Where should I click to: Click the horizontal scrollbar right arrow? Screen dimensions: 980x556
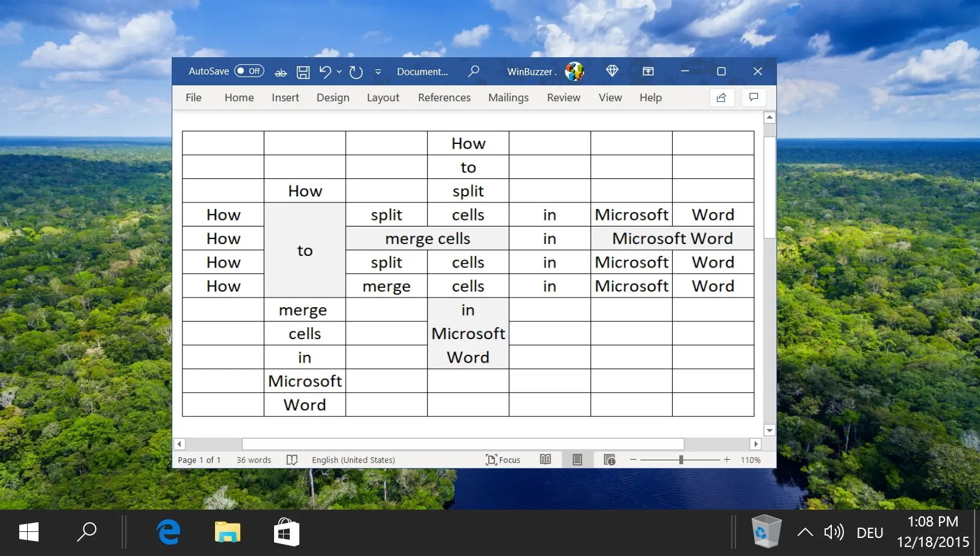(x=757, y=444)
